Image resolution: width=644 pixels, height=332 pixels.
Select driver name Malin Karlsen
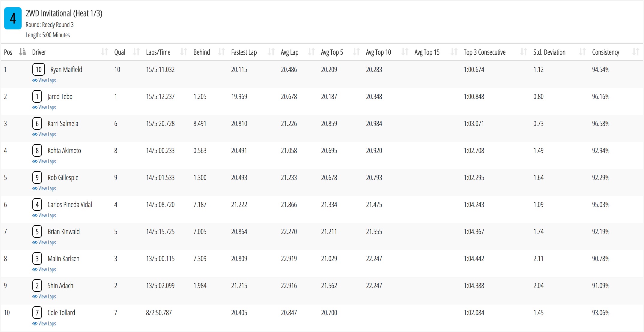click(x=64, y=259)
